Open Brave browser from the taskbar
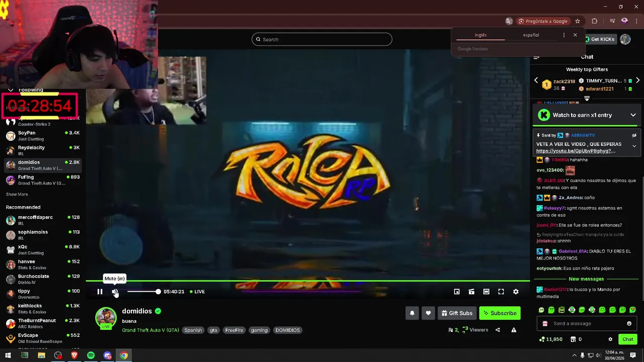644x362 pixels. pos(74,355)
